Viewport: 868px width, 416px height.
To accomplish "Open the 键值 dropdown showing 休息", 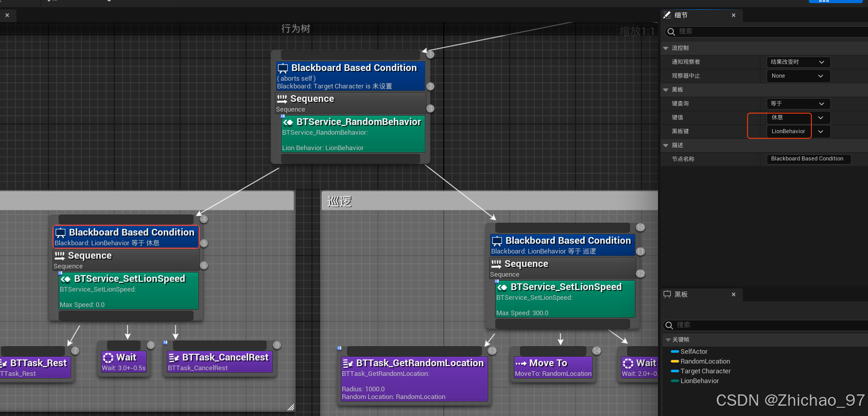I will [798, 118].
